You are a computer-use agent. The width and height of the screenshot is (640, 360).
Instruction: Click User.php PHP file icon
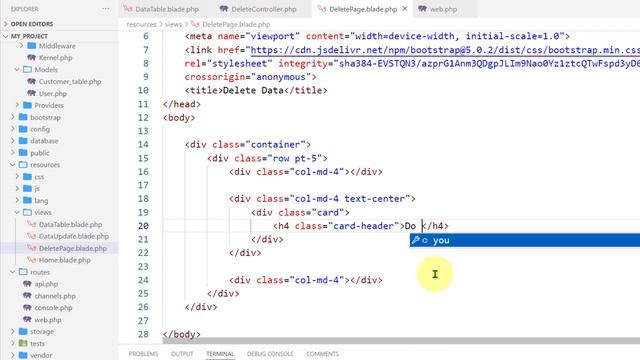(x=31, y=93)
